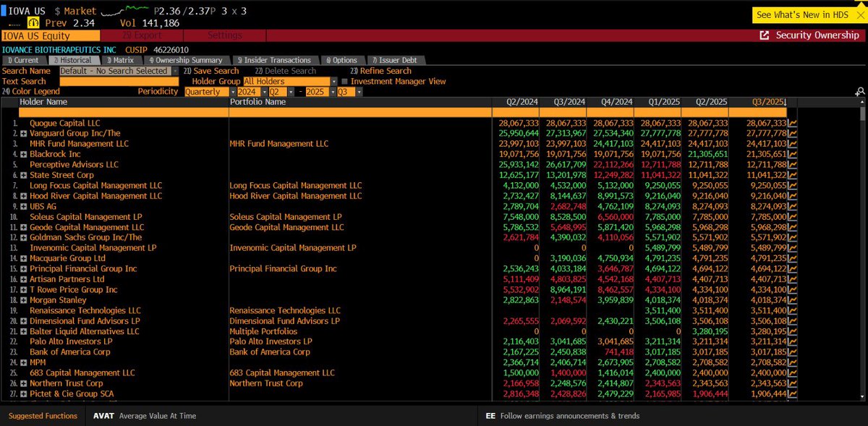Expand Goldman Sachs Group holder row
This screenshot has width=868, height=426.
point(24,237)
